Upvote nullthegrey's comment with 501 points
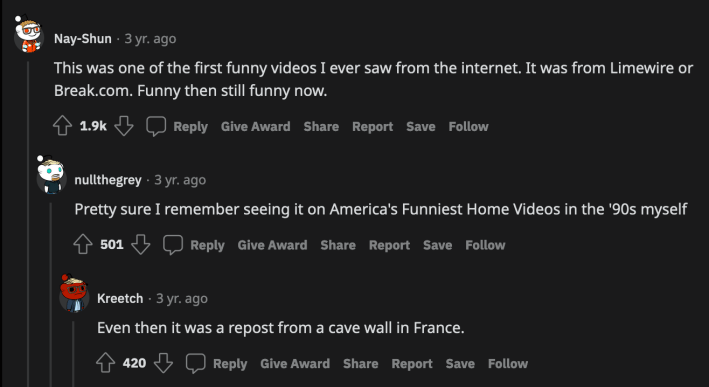 tap(83, 245)
